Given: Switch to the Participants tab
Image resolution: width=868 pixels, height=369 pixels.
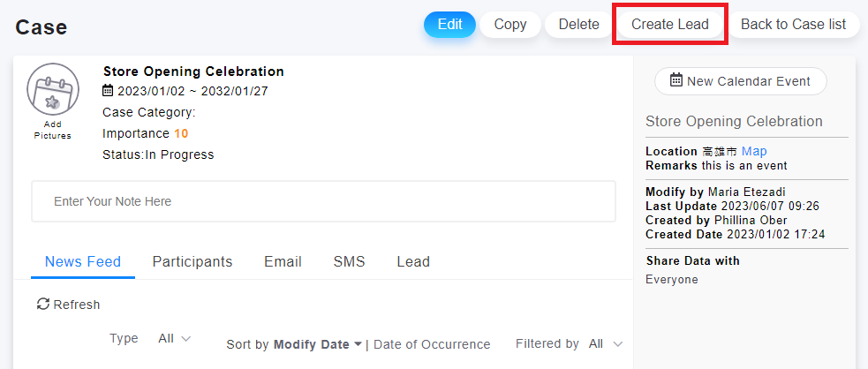Looking at the screenshot, I should click(192, 262).
